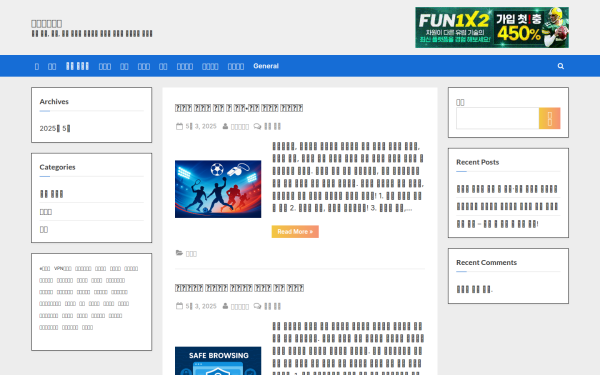Image resolution: width=600 pixels, height=375 pixels.
Task: Click the date 5 3, 2025 on the sports post
Action: [201, 126]
